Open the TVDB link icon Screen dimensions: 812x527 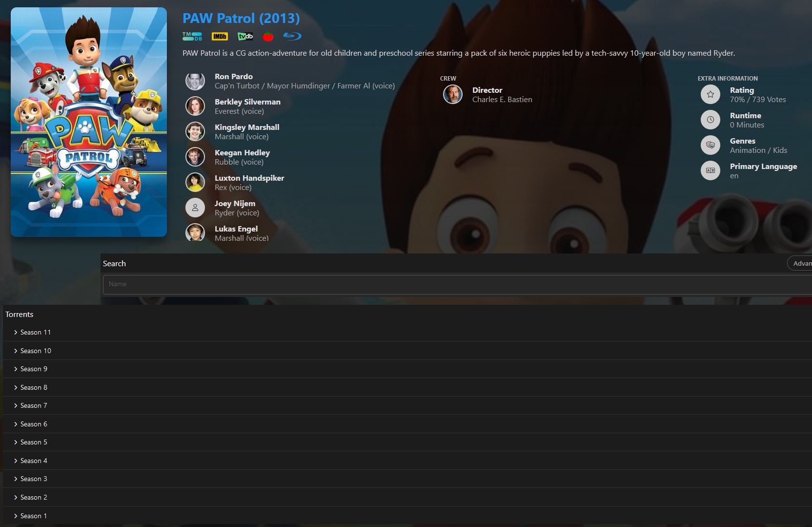(x=245, y=37)
